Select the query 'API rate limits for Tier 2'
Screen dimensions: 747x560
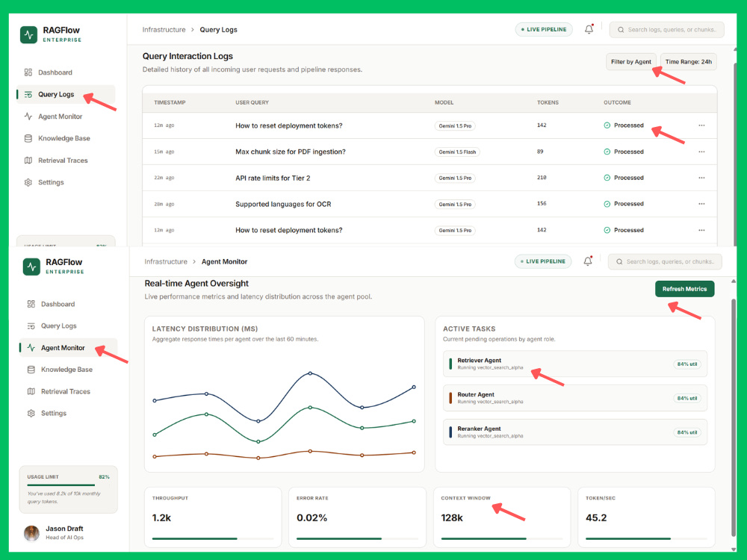[x=273, y=178]
